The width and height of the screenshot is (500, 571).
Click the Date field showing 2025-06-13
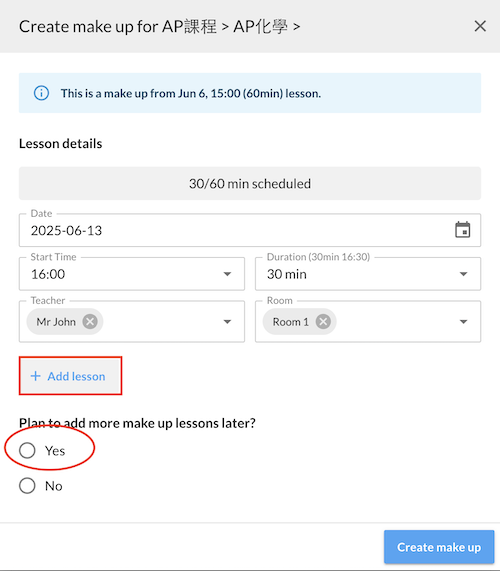tap(250, 230)
